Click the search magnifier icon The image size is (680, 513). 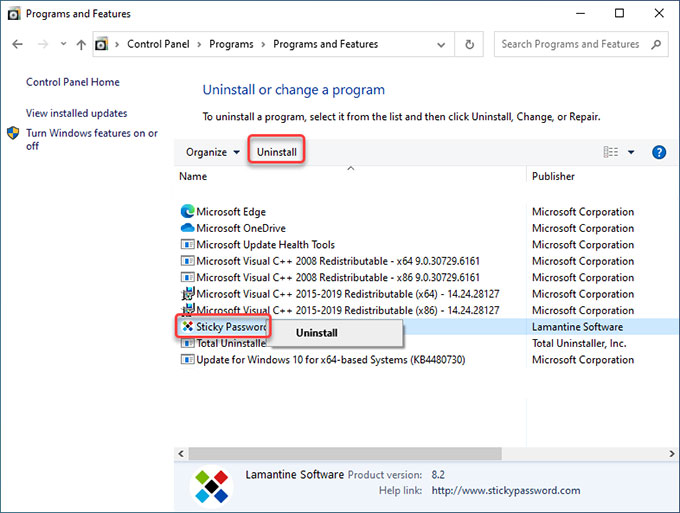[x=656, y=44]
